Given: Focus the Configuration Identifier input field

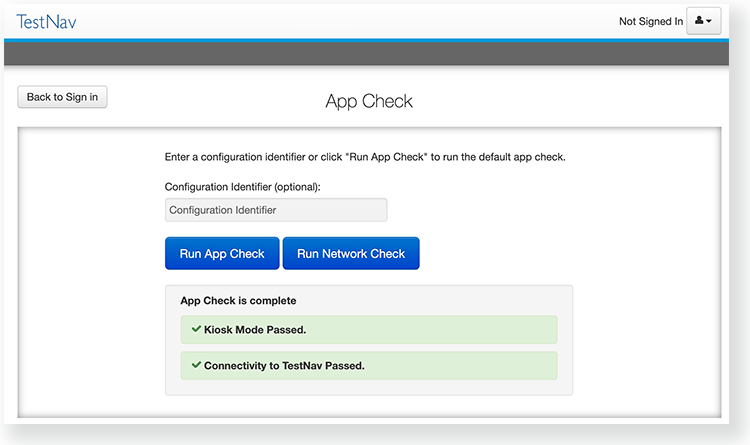Looking at the screenshot, I should [276, 210].
